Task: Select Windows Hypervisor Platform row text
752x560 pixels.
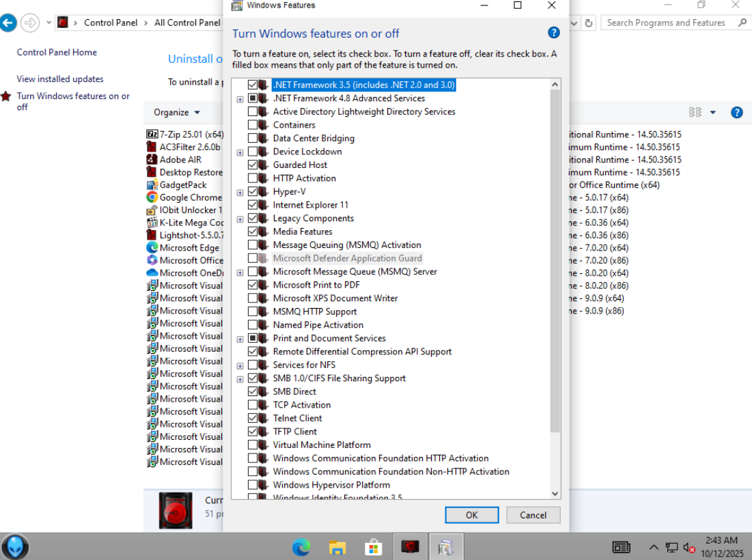Action: [331, 485]
